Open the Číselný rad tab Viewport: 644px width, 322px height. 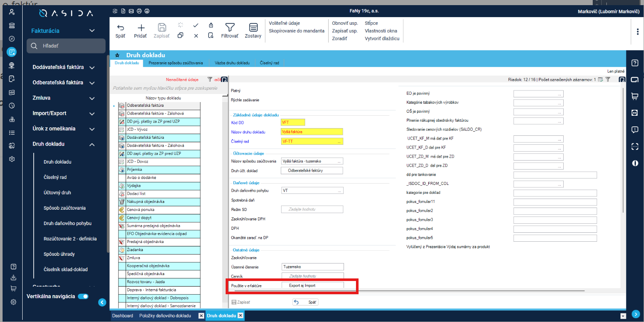270,63
